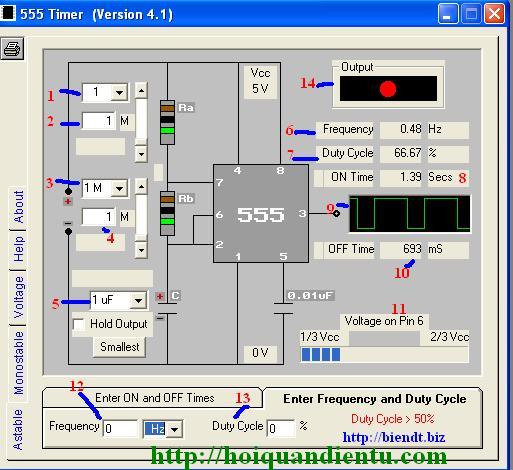
Task: Close the 555 Timer window
Action: point(494,14)
